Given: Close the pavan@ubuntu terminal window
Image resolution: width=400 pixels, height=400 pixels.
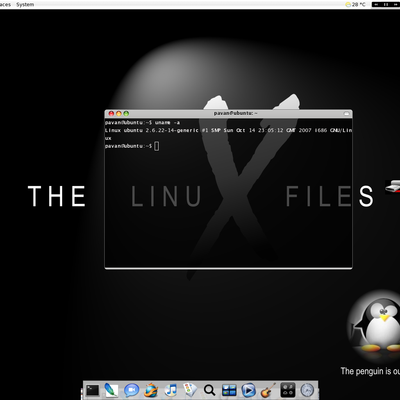Looking at the screenshot, I should tap(111, 114).
